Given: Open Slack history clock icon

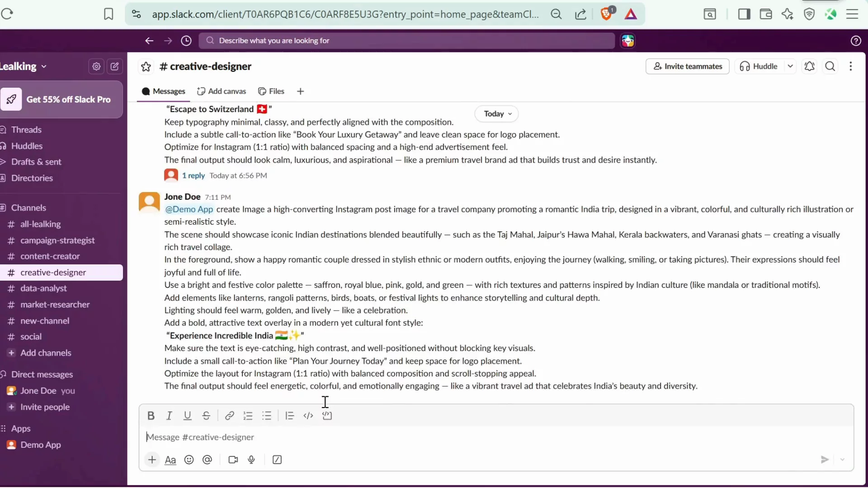Looking at the screenshot, I should pos(186,41).
